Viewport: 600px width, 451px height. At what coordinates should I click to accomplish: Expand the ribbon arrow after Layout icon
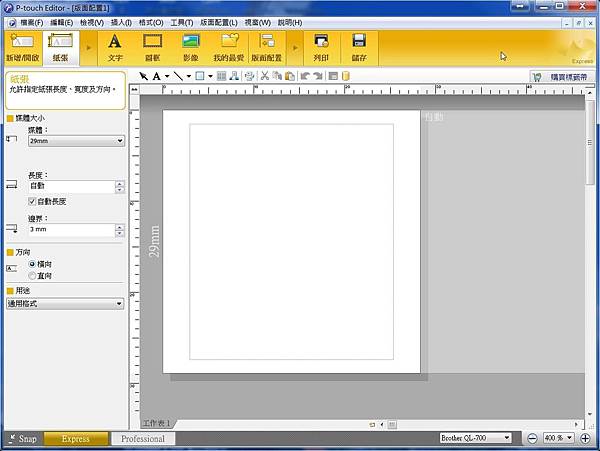(x=295, y=48)
